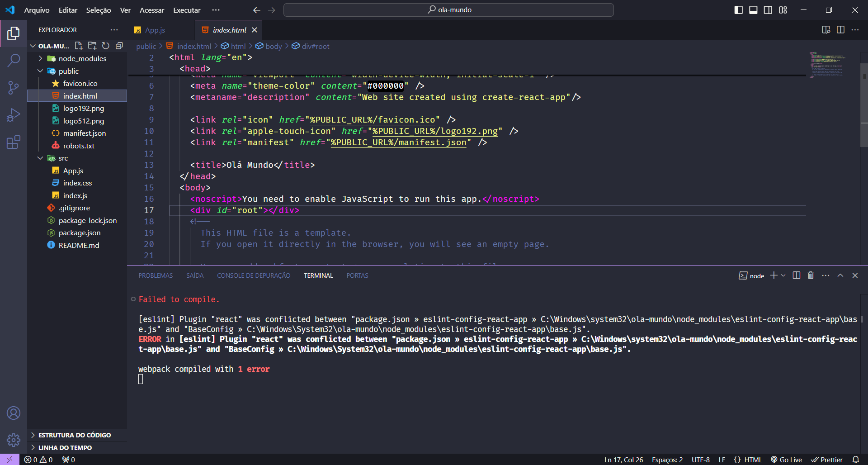Viewport: 868px width, 465px height.
Task: Click the New Folder icon in explorer
Action: pyautogui.click(x=92, y=46)
